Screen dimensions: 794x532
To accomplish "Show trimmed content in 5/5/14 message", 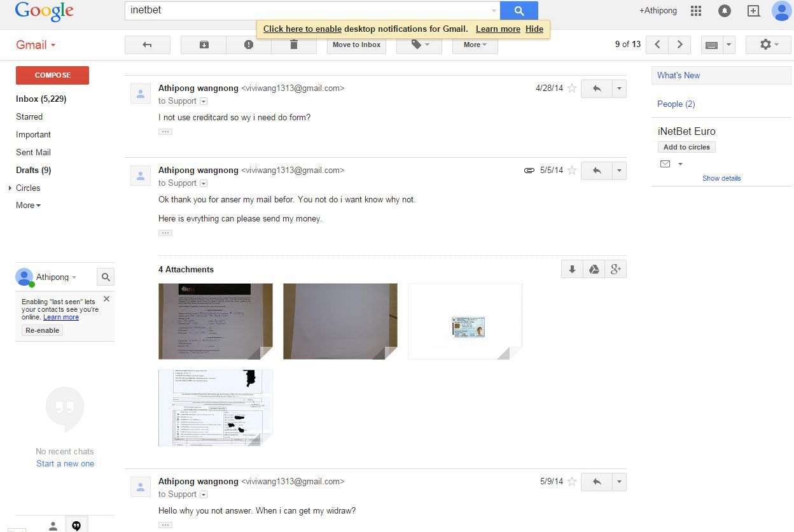I will click(165, 233).
